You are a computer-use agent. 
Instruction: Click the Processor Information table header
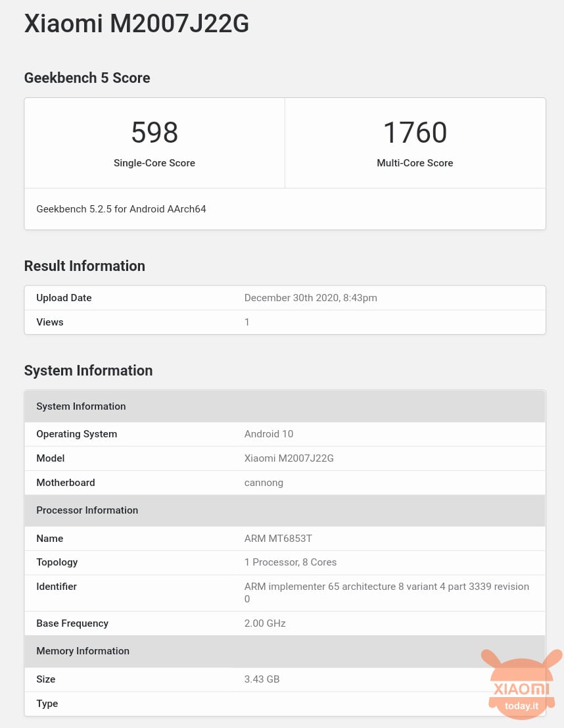pyautogui.click(x=285, y=510)
